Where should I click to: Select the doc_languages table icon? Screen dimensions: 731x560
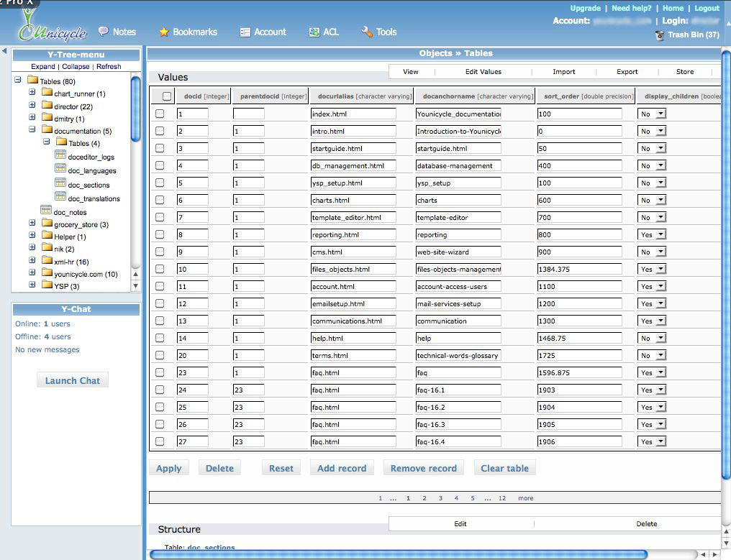tap(61, 170)
